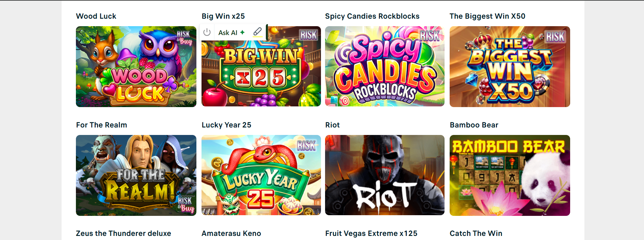Open the Fruit Vegas Extreme x125 title
The width and height of the screenshot is (644, 240).
tap(371, 234)
